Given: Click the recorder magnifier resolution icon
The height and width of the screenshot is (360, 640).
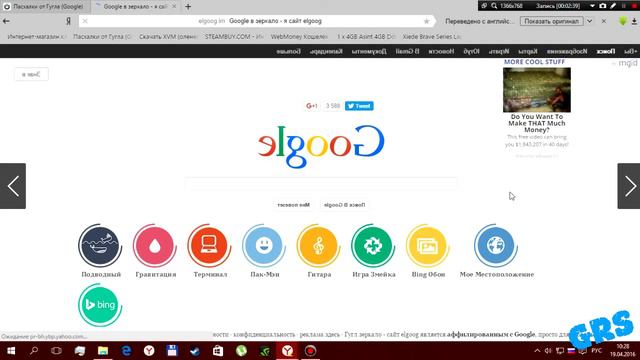Looking at the screenshot, I should 494,6.
